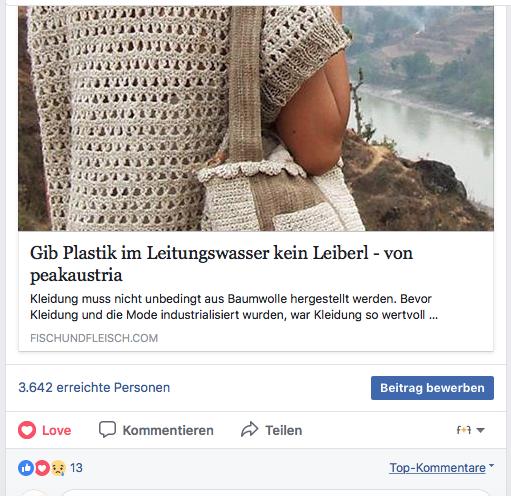Open the 3.642 erreichte Personen link
The image size is (511, 496).
point(94,387)
